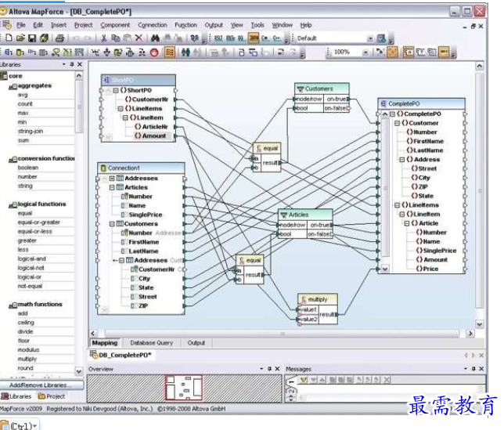Toggle the show types button

421,52
